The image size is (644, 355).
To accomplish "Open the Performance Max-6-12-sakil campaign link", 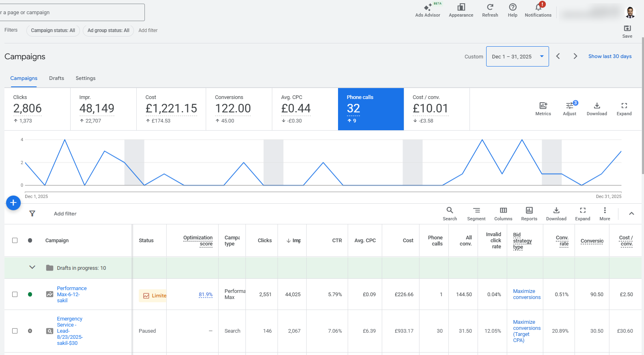I will point(71,294).
